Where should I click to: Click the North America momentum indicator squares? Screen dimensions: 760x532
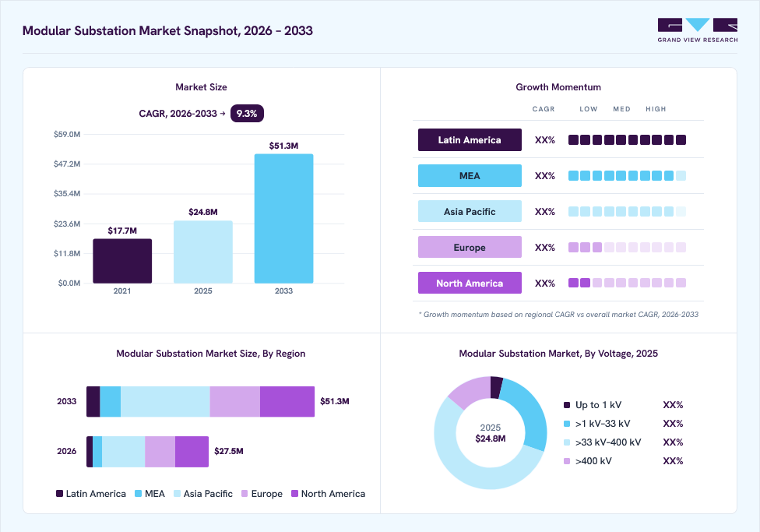pyautogui.click(x=627, y=283)
